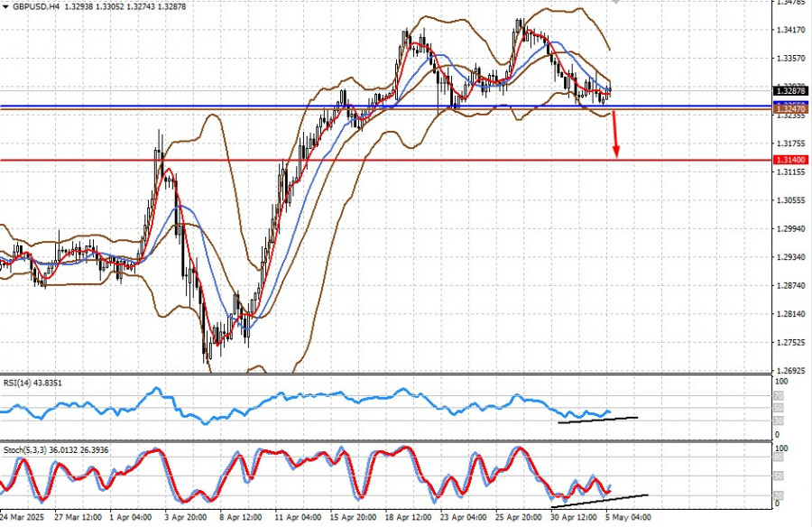Image resolution: width=812 pixels, height=527 pixels.
Task: Click time axis label 15 Apr 20:00
Action: [x=353, y=517]
